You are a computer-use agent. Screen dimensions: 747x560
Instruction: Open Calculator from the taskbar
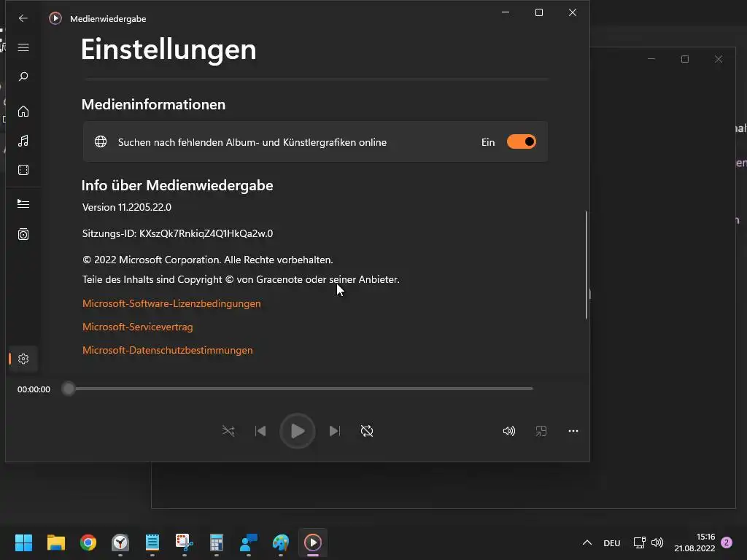click(216, 542)
